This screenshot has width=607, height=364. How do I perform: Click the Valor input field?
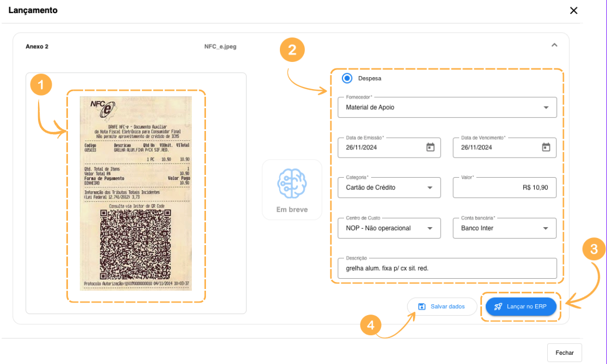coord(504,187)
